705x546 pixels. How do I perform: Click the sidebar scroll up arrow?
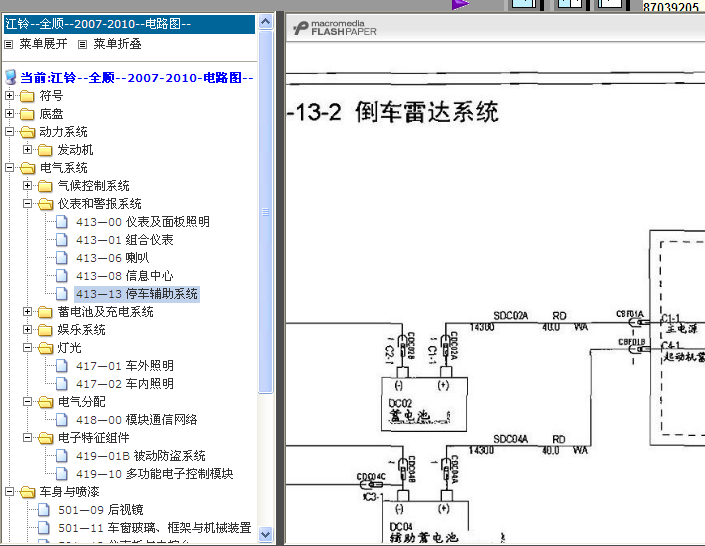[x=266, y=22]
